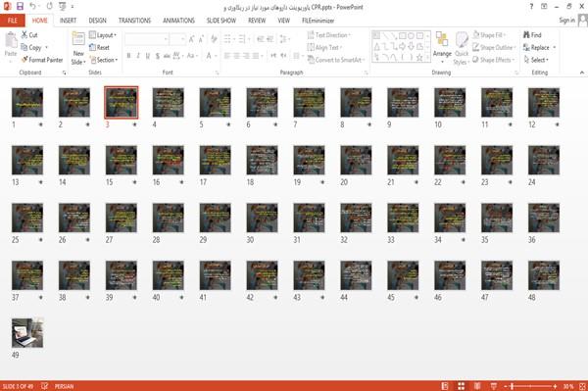588x391 pixels.
Task: Open the FILEminimizer tab
Action: tap(318, 21)
